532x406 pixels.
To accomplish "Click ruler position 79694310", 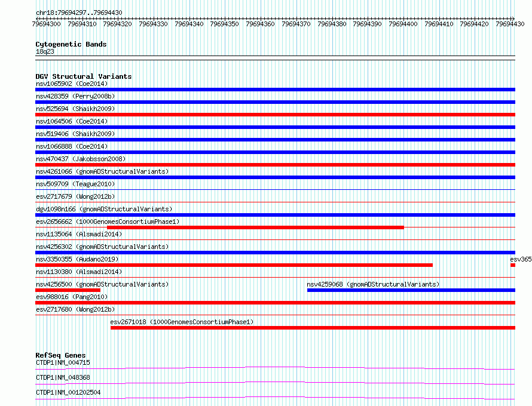I will click(x=82, y=24).
